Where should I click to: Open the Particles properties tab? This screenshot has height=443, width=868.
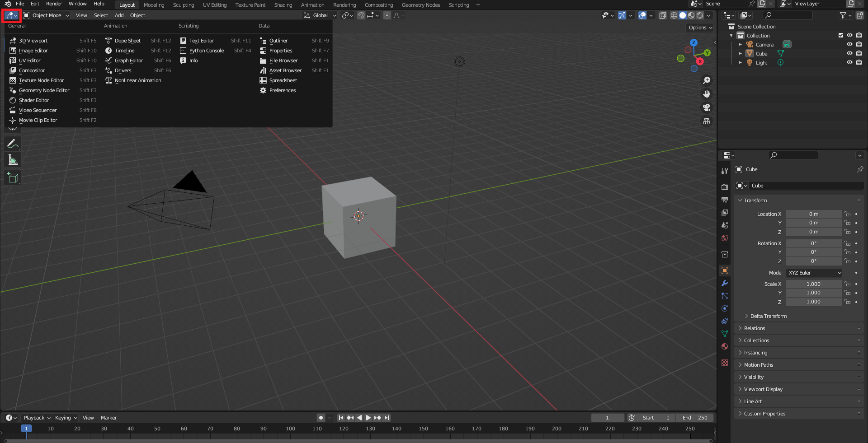click(725, 296)
